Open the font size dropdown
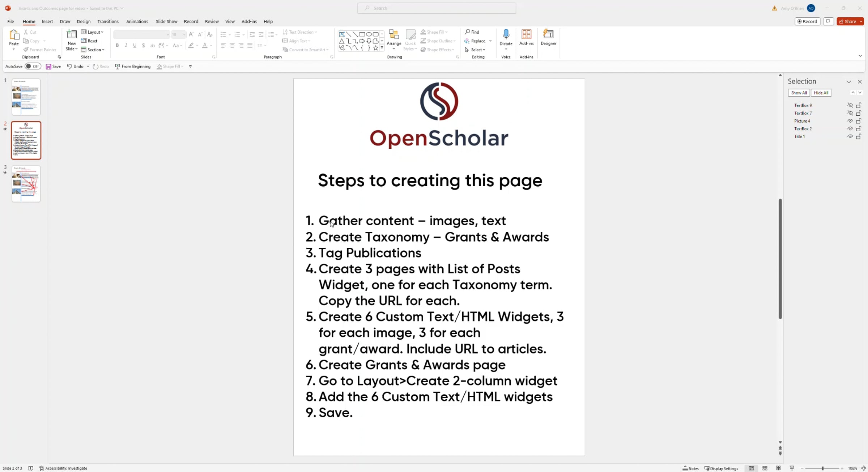 (184, 34)
